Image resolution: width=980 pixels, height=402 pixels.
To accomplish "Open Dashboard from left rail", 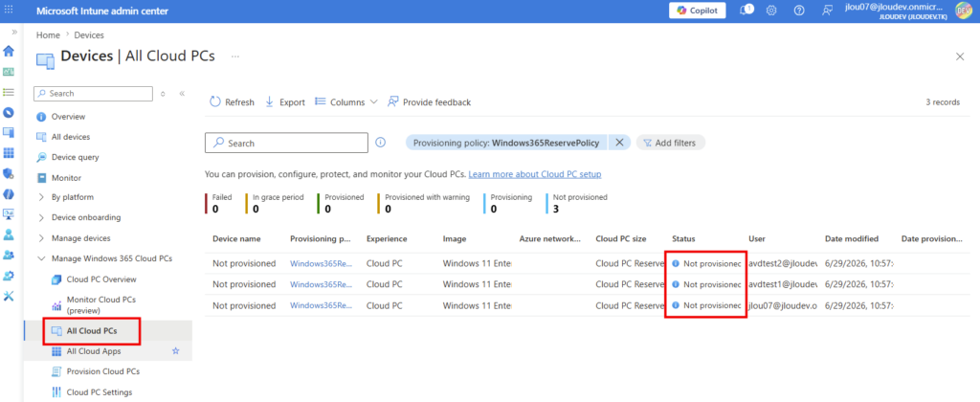I will pyautogui.click(x=9, y=72).
